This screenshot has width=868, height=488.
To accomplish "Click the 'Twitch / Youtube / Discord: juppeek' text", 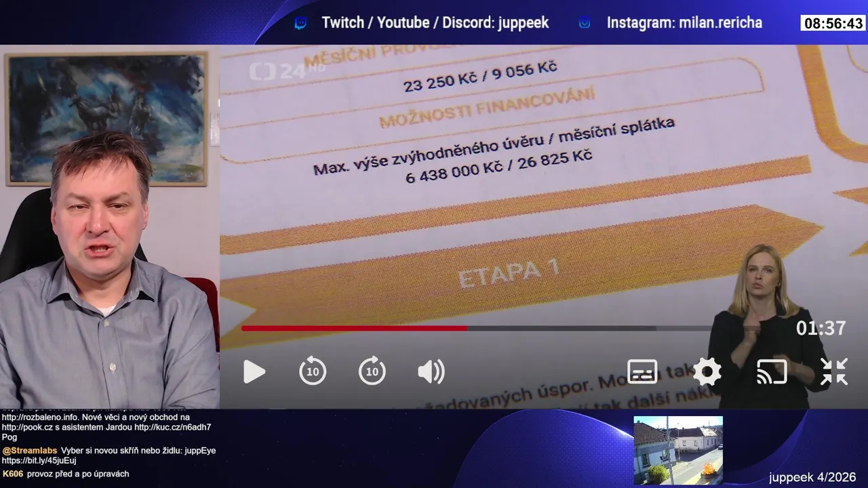I will pyautogui.click(x=435, y=23).
